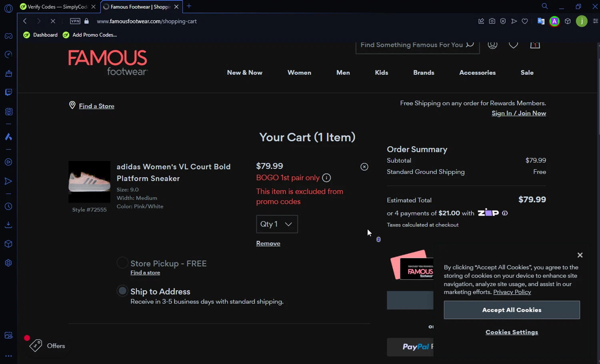The height and width of the screenshot is (364, 600).
Task: Open the New & Now menu
Action: (x=245, y=72)
